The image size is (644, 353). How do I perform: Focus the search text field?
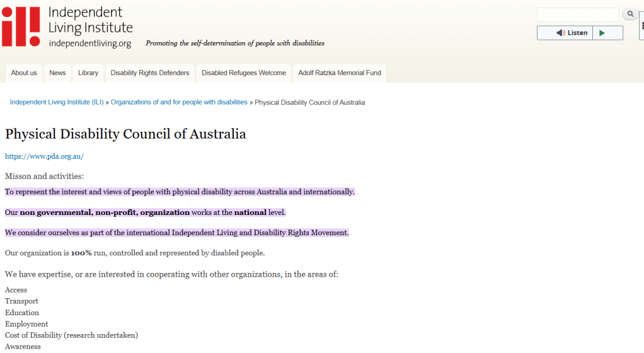pos(578,14)
